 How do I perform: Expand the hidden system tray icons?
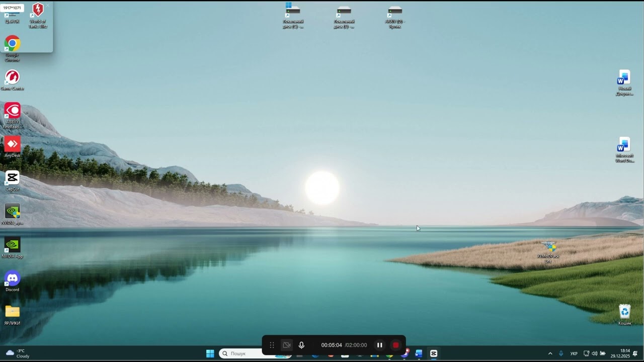(x=550, y=353)
